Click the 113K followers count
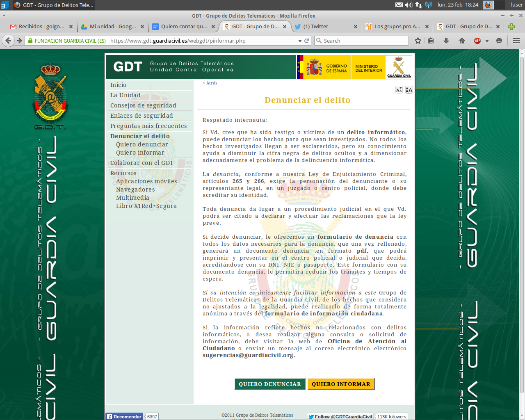 pos(392,416)
